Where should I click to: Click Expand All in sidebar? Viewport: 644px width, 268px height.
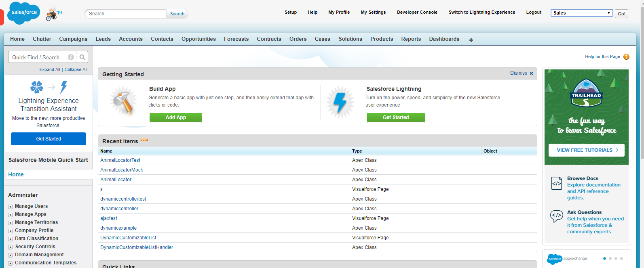pyautogui.click(x=50, y=70)
